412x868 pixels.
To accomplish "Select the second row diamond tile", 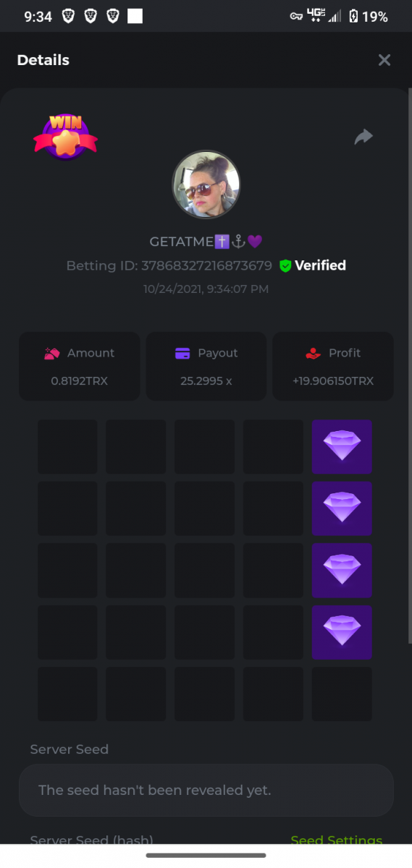I will coord(342,509).
